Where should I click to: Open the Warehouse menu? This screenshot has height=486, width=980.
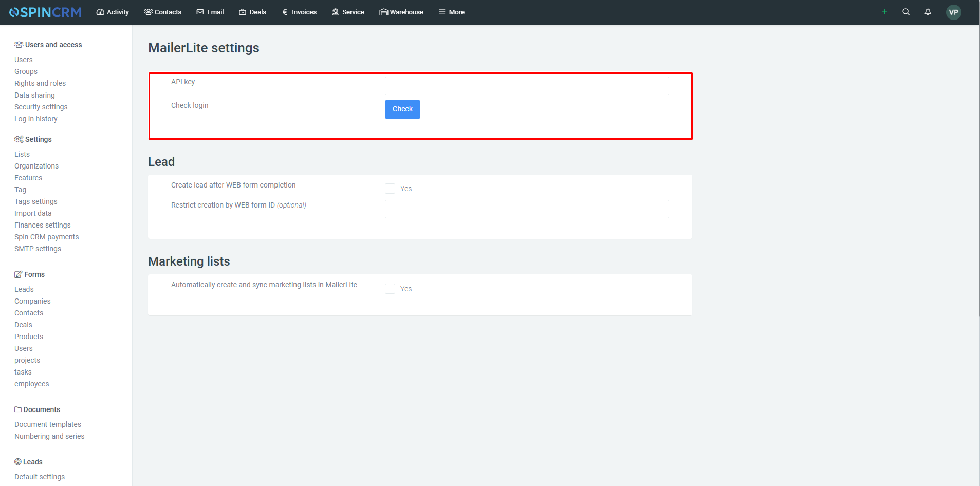pyautogui.click(x=401, y=12)
